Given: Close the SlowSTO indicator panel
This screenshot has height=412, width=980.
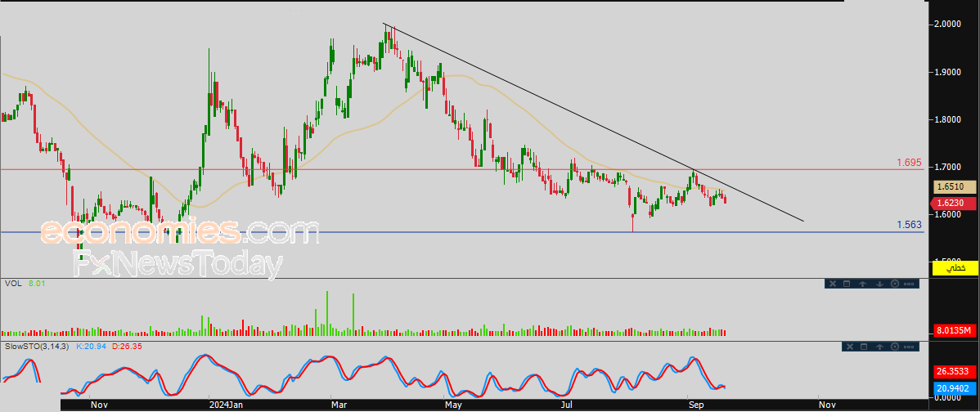Looking at the screenshot, I should (x=849, y=347).
